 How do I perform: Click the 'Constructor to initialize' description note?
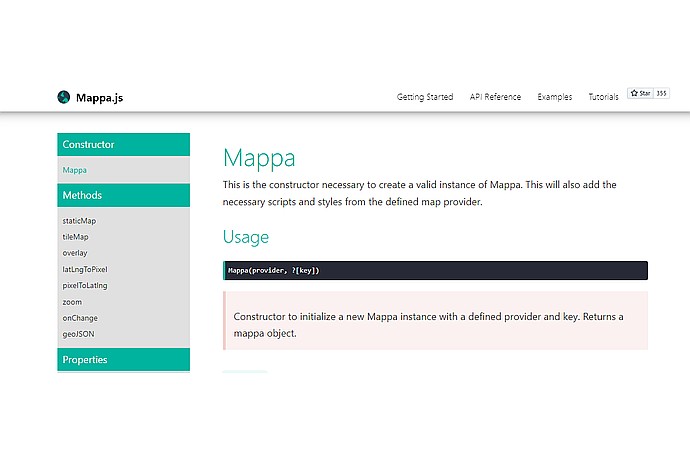pos(435,320)
